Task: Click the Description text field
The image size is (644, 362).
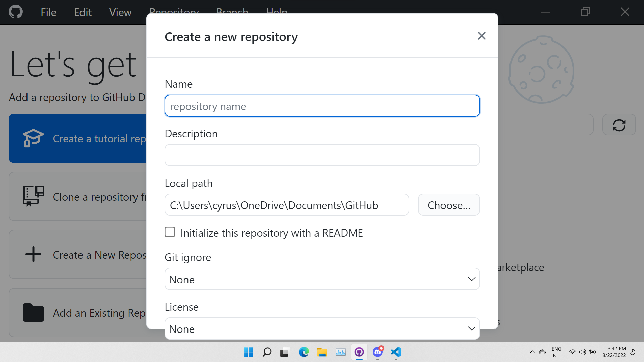Action: click(322, 155)
